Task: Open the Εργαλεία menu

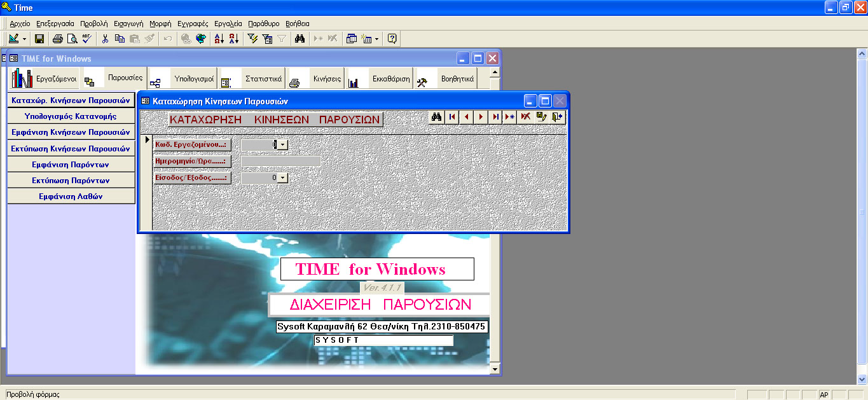Action: (x=228, y=23)
